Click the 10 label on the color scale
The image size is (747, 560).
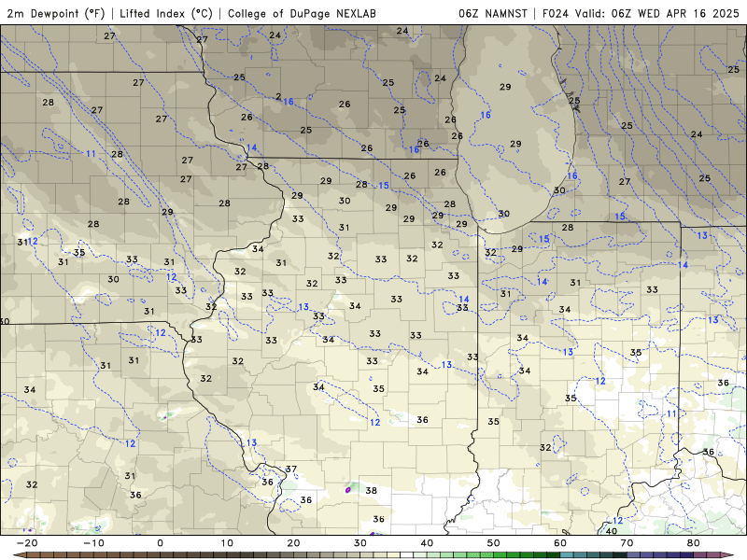[x=227, y=543]
